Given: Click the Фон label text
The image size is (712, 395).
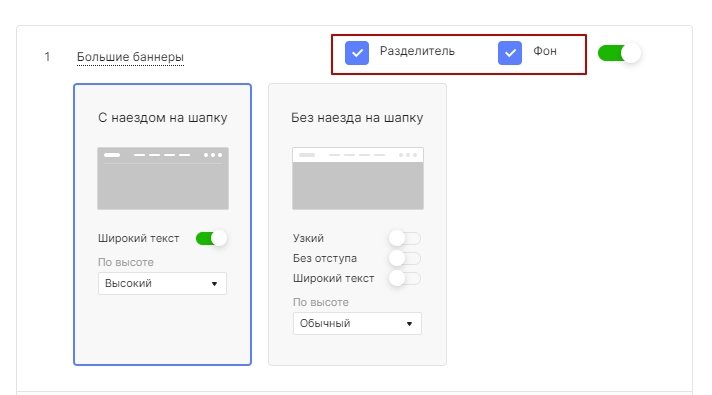Looking at the screenshot, I should [545, 51].
